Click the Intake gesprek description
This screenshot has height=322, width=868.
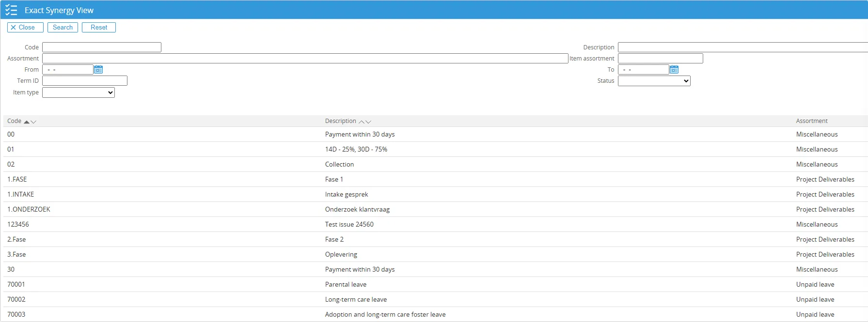click(347, 195)
